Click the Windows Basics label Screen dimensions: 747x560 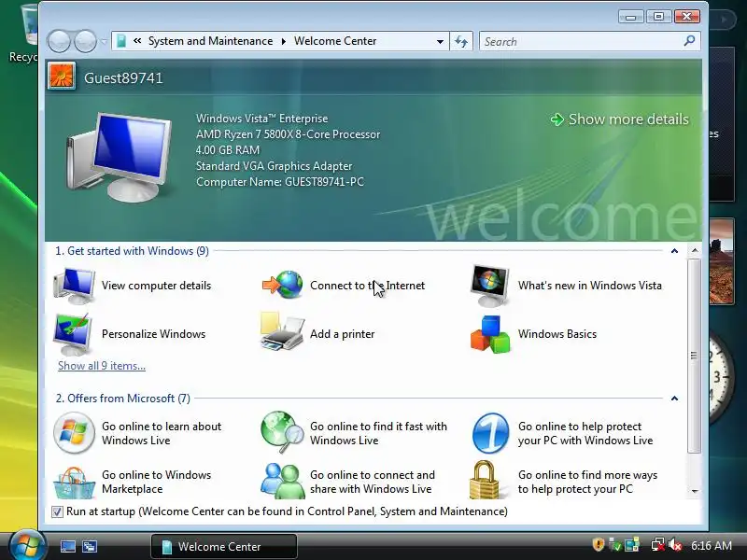coord(557,334)
